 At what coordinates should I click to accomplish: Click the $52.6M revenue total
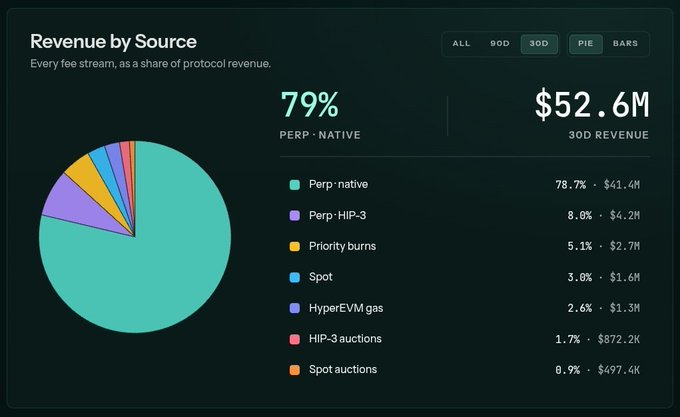click(x=592, y=104)
